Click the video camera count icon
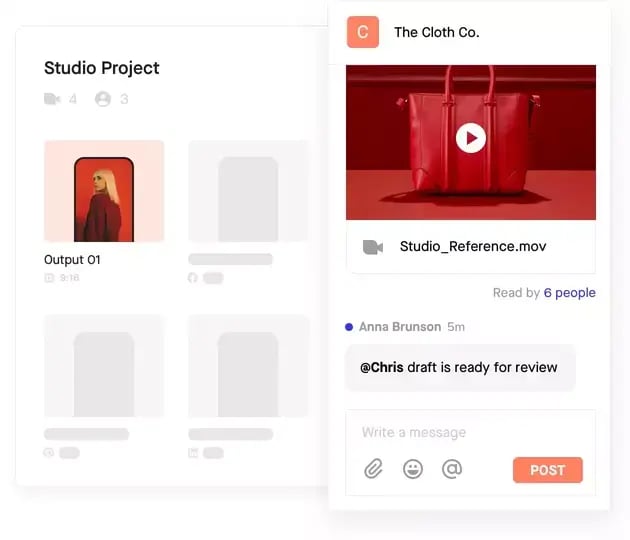Image resolution: width=630 pixels, height=540 pixels. pos(53,99)
